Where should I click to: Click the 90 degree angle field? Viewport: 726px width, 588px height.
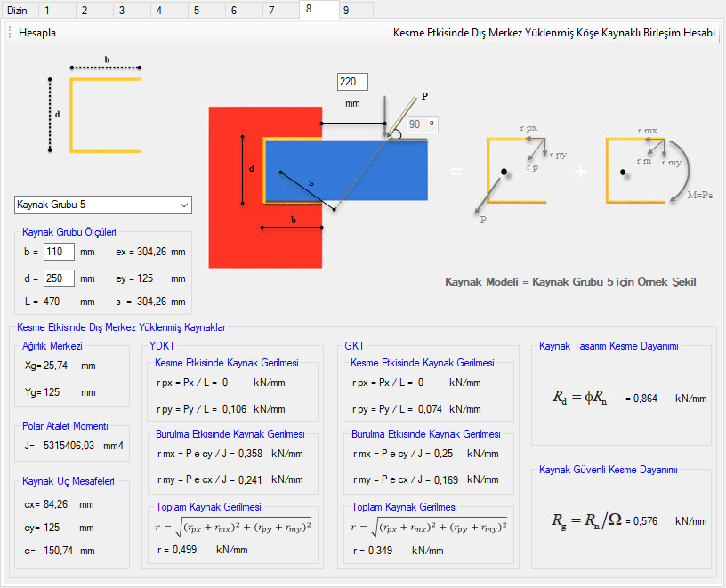click(x=423, y=124)
